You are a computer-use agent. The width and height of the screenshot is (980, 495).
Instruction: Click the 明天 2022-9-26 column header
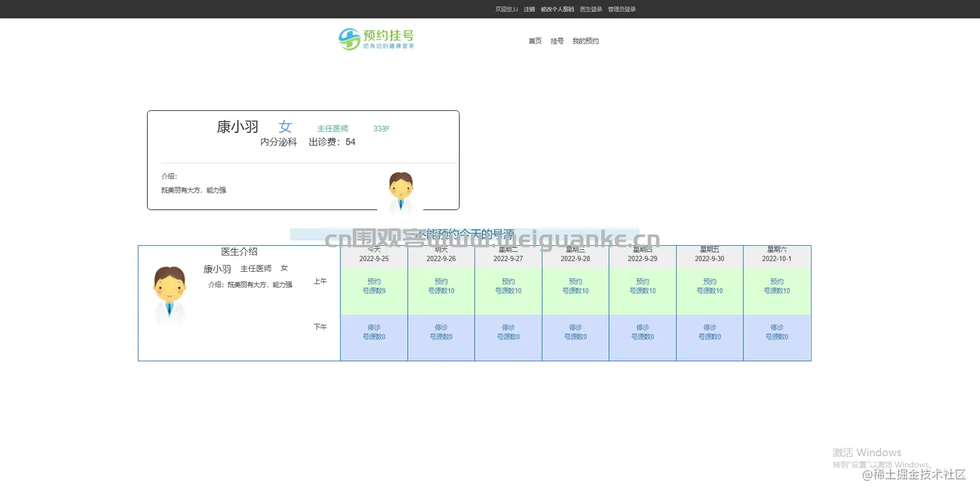(441, 258)
